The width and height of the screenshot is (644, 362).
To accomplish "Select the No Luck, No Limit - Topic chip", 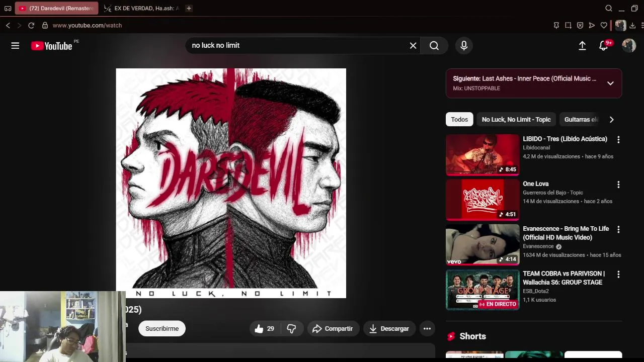I will [x=516, y=120].
